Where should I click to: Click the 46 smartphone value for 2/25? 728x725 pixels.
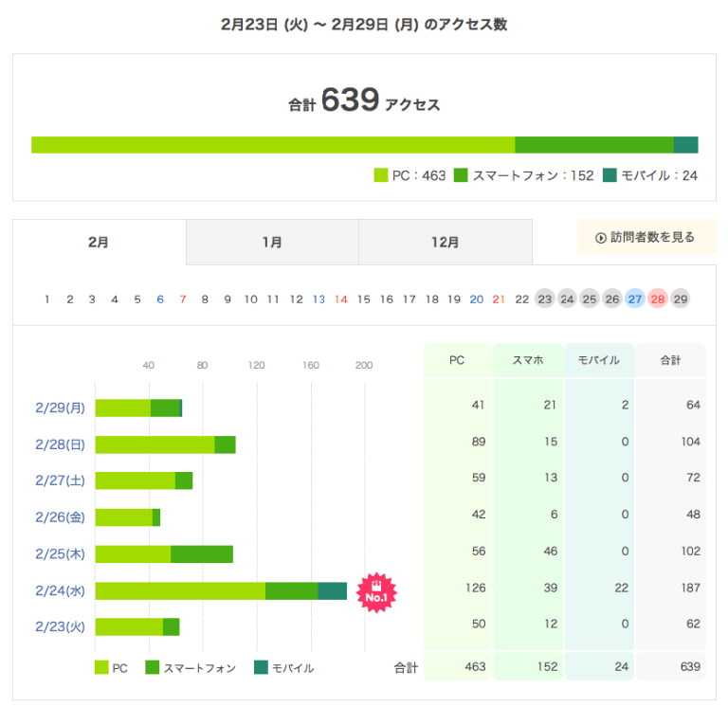tap(551, 552)
